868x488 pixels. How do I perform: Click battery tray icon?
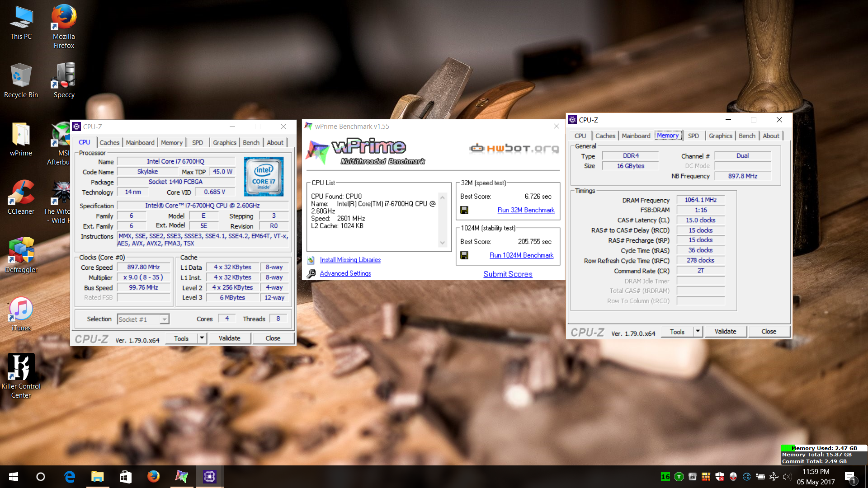pos(760,477)
